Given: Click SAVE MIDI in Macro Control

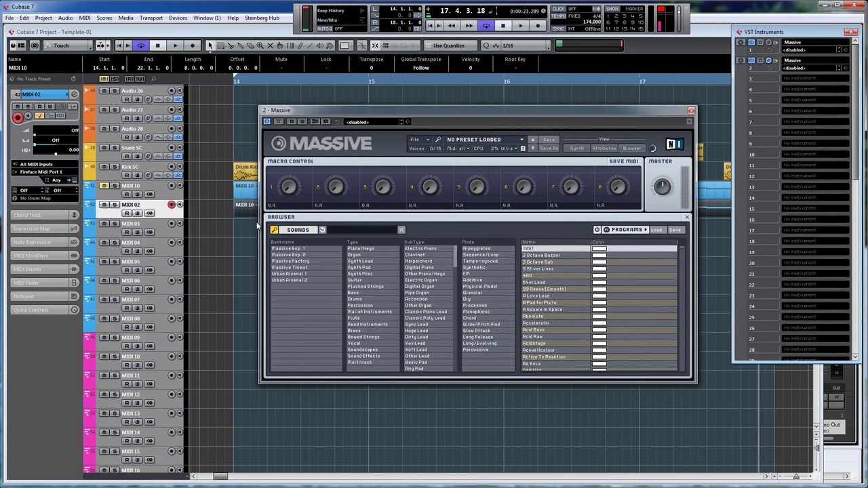Looking at the screenshot, I should (624, 161).
